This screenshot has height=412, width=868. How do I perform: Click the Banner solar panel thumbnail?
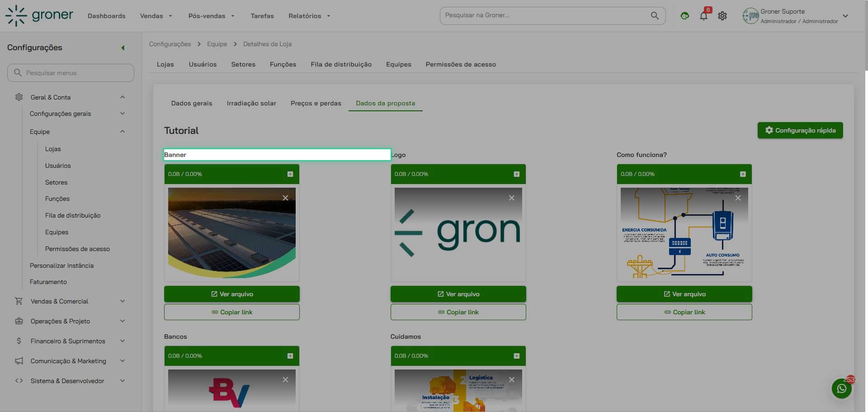click(232, 233)
